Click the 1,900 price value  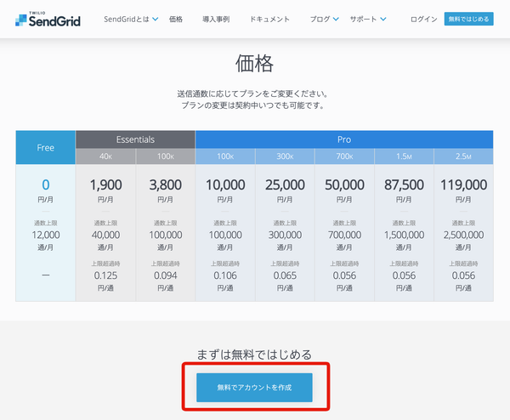pos(105,185)
